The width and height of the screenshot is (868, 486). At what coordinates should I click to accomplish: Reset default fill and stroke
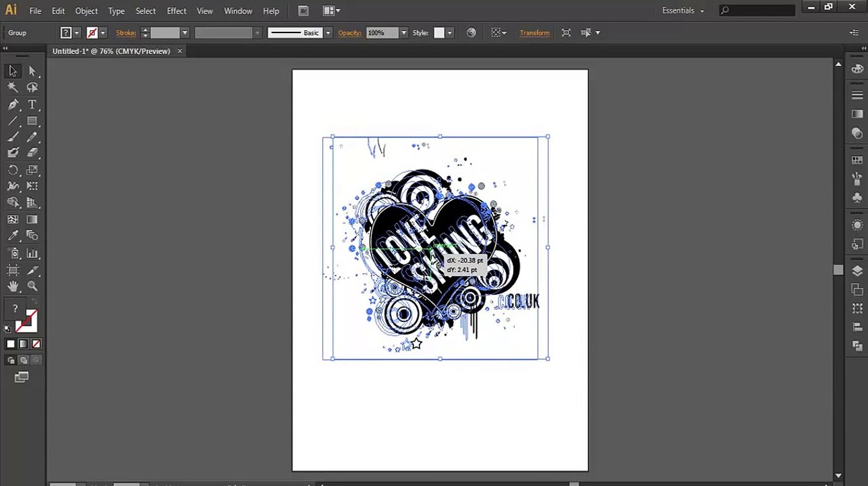click(x=7, y=329)
